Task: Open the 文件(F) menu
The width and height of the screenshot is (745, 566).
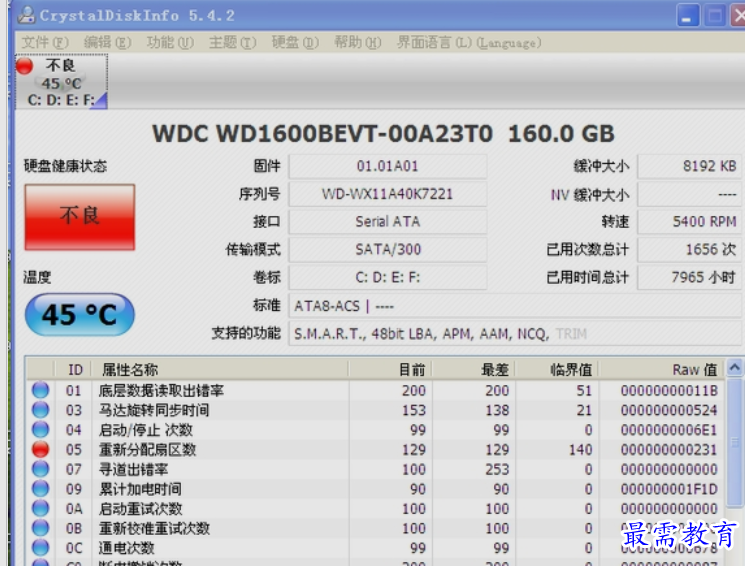Action: (45, 43)
